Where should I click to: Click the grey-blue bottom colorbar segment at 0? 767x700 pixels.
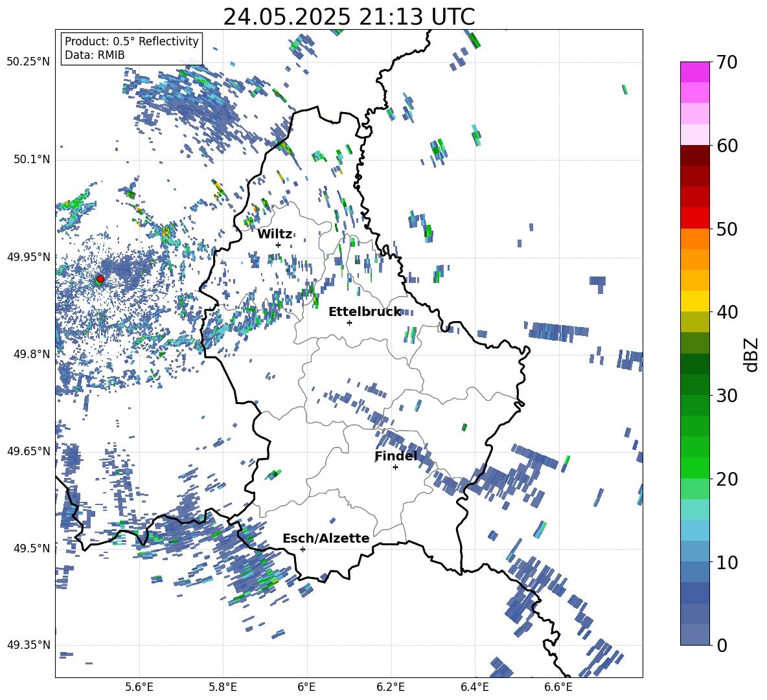point(694,635)
